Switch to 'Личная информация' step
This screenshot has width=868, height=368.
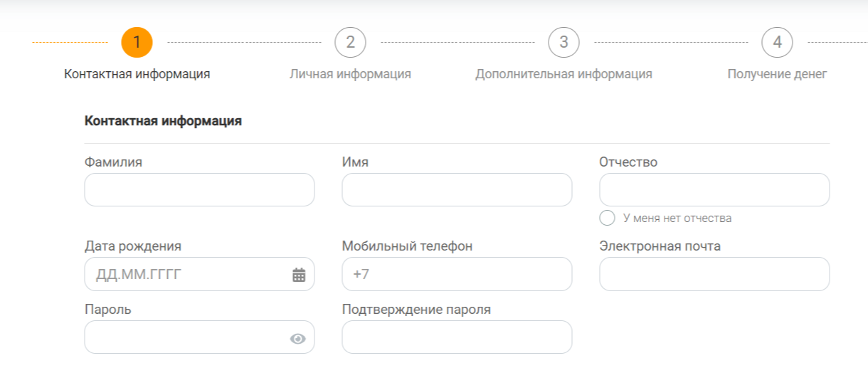[350, 74]
